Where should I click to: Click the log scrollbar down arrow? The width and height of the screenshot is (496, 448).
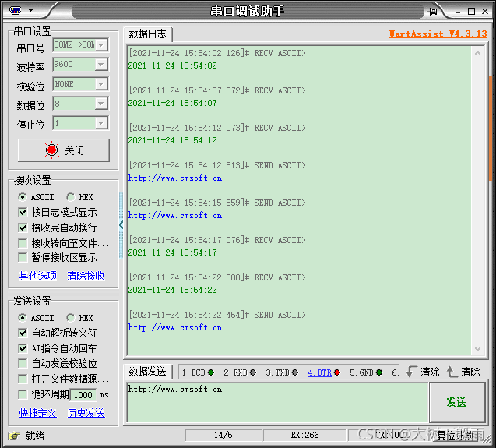[x=477, y=348]
